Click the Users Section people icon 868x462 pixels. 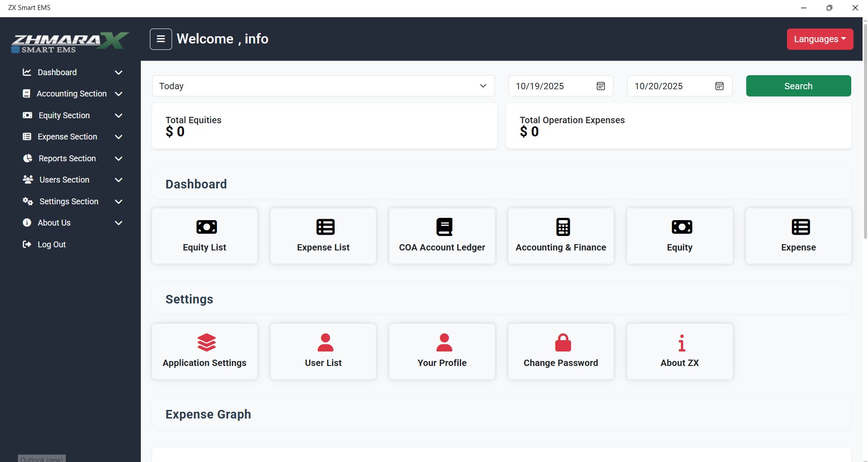(28, 179)
